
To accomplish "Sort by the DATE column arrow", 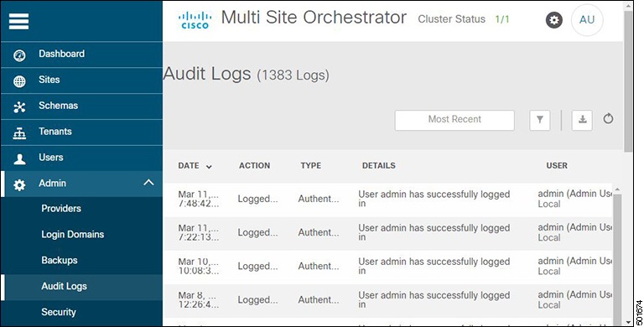I will [x=209, y=166].
